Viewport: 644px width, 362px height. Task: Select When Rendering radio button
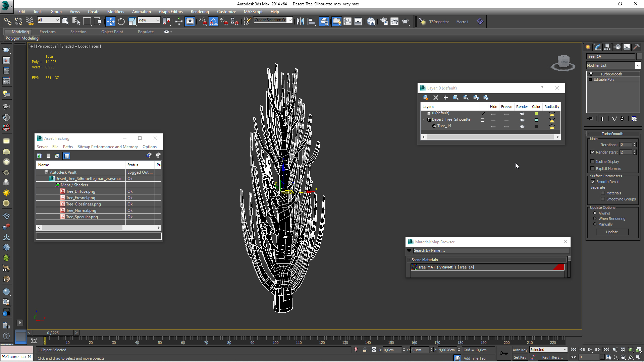coord(595,218)
